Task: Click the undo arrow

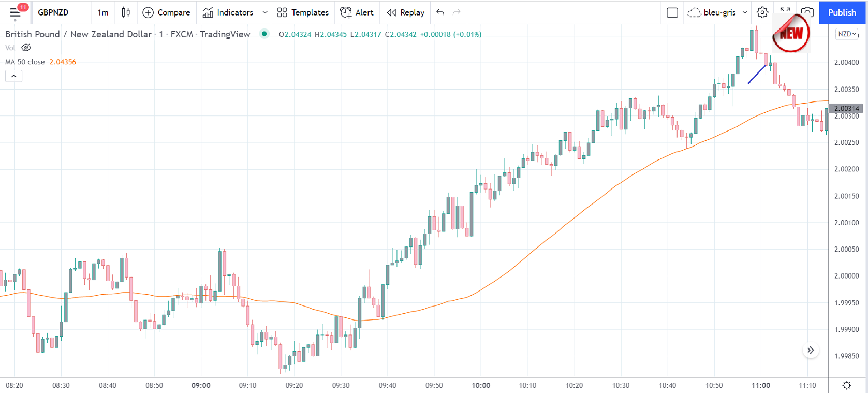Action: click(440, 12)
